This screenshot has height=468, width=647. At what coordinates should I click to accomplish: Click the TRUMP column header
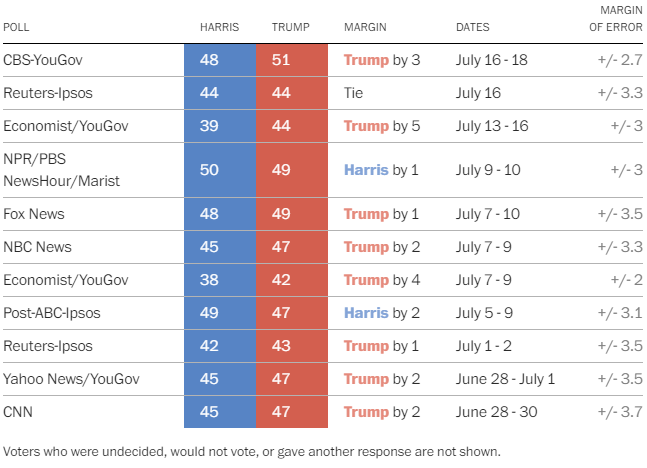click(x=289, y=26)
